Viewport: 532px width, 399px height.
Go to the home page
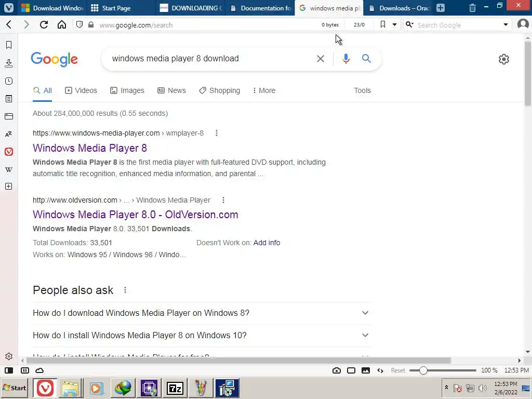(62, 24)
